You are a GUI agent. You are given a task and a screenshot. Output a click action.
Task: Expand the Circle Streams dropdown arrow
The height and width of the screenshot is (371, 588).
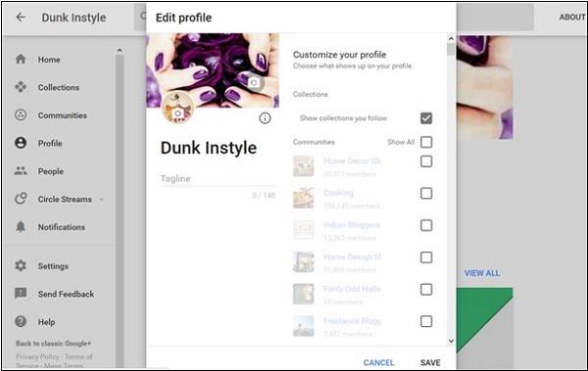[x=101, y=200]
